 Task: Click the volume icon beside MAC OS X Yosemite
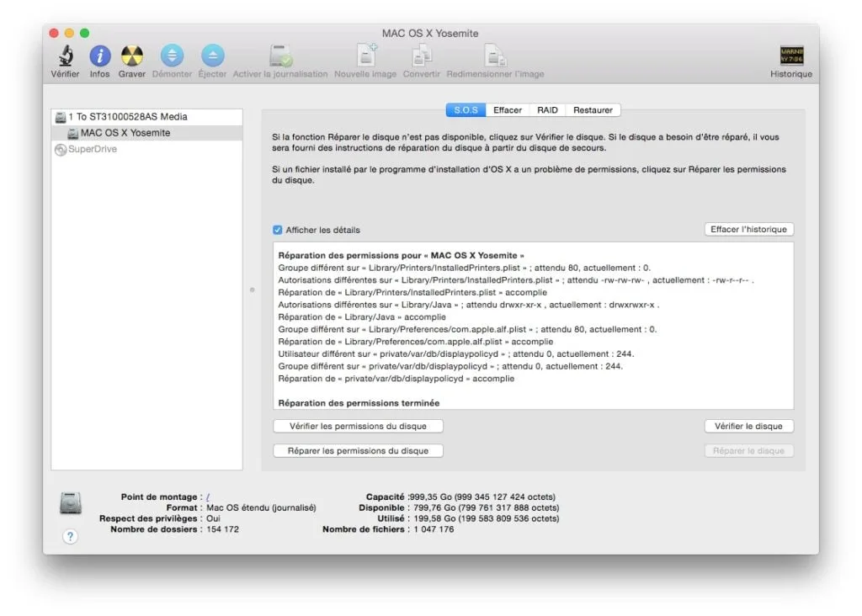tap(72, 134)
